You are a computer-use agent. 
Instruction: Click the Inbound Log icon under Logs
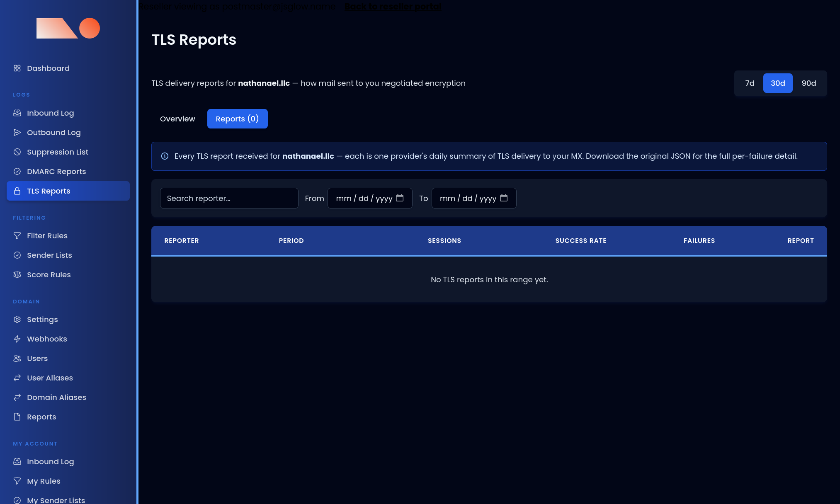pyautogui.click(x=17, y=113)
